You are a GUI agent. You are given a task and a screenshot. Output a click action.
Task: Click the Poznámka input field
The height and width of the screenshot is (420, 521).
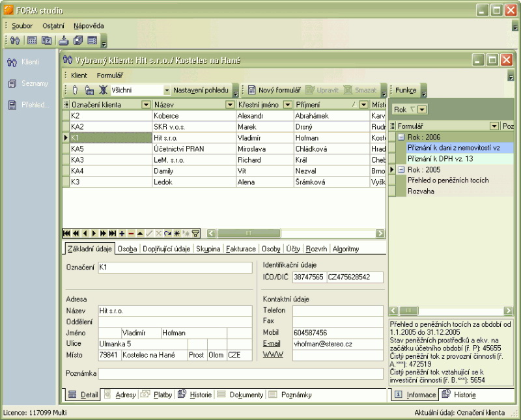coord(240,374)
